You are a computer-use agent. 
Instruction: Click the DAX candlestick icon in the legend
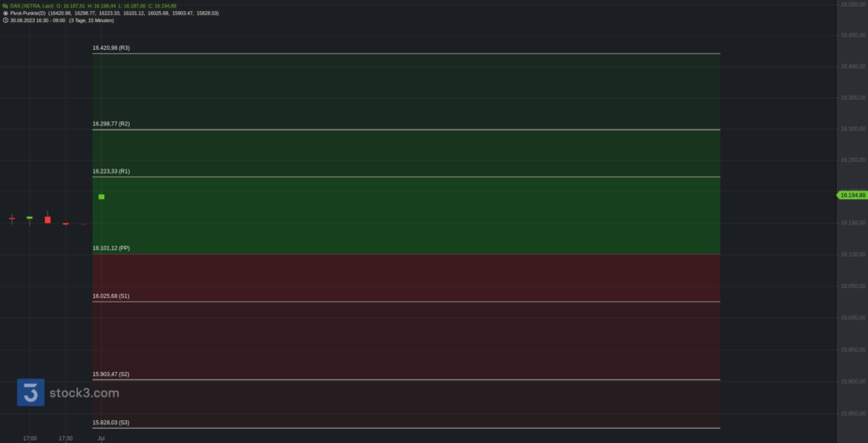(5, 6)
